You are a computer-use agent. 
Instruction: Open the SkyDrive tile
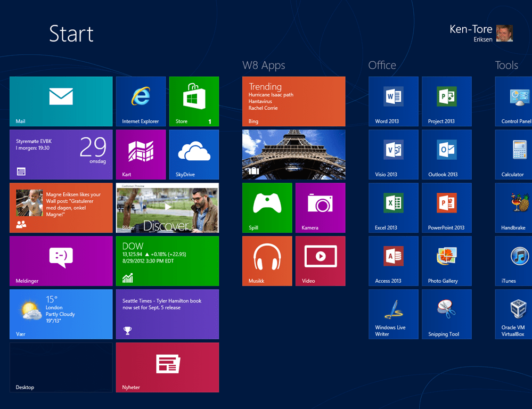pos(194,154)
